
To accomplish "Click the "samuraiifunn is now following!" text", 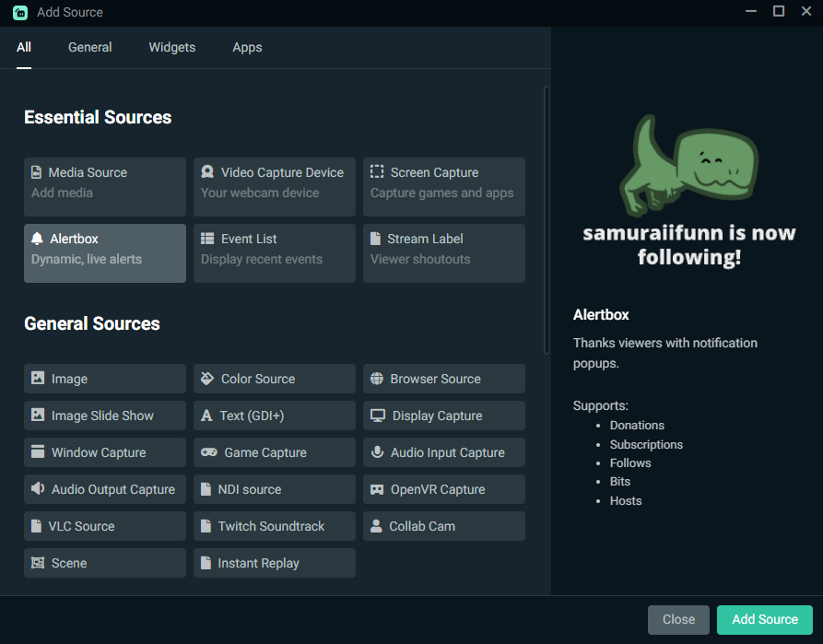I will click(x=689, y=244).
